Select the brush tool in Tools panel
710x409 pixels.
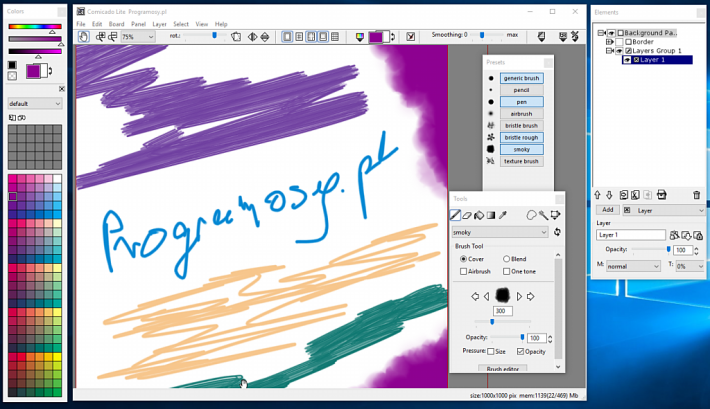455,215
